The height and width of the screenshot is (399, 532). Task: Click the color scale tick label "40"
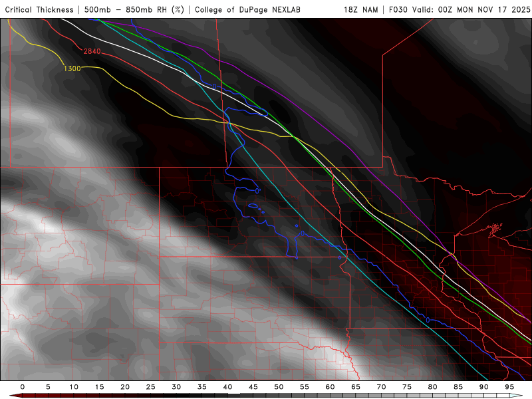pyautogui.click(x=227, y=387)
